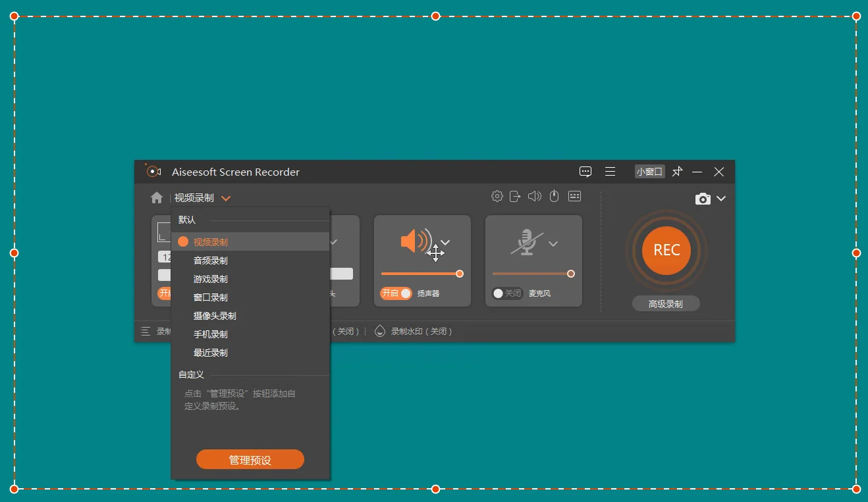Viewport: 868px width, 502px height.
Task: Toggle the speaker 开启 switch off
Action: [x=395, y=293]
